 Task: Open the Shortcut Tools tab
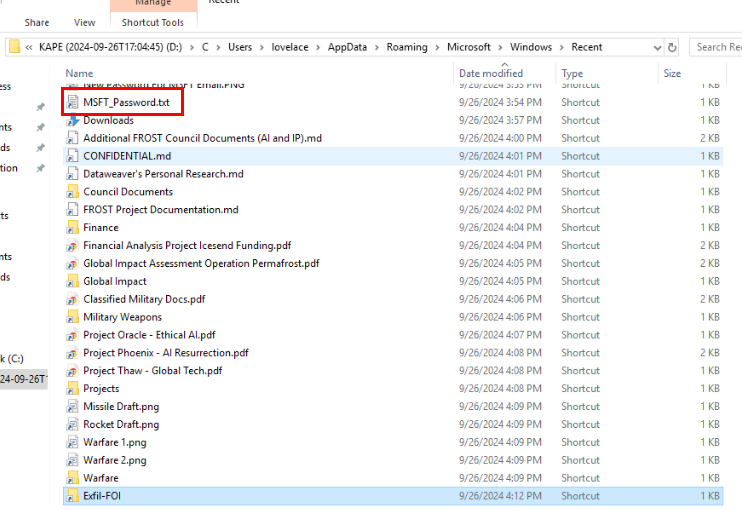pyautogui.click(x=153, y=22)
